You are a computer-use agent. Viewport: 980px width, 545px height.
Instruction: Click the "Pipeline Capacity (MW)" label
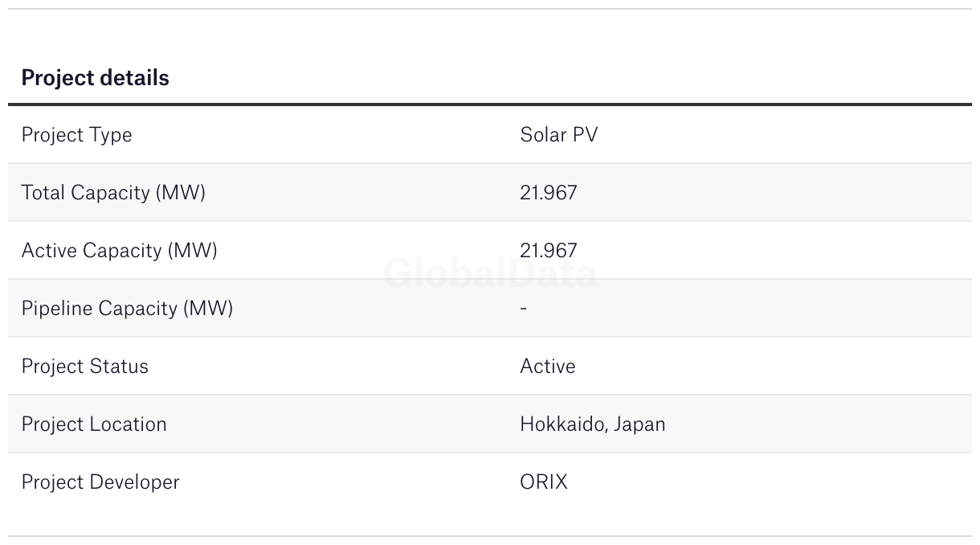point(127,309)
